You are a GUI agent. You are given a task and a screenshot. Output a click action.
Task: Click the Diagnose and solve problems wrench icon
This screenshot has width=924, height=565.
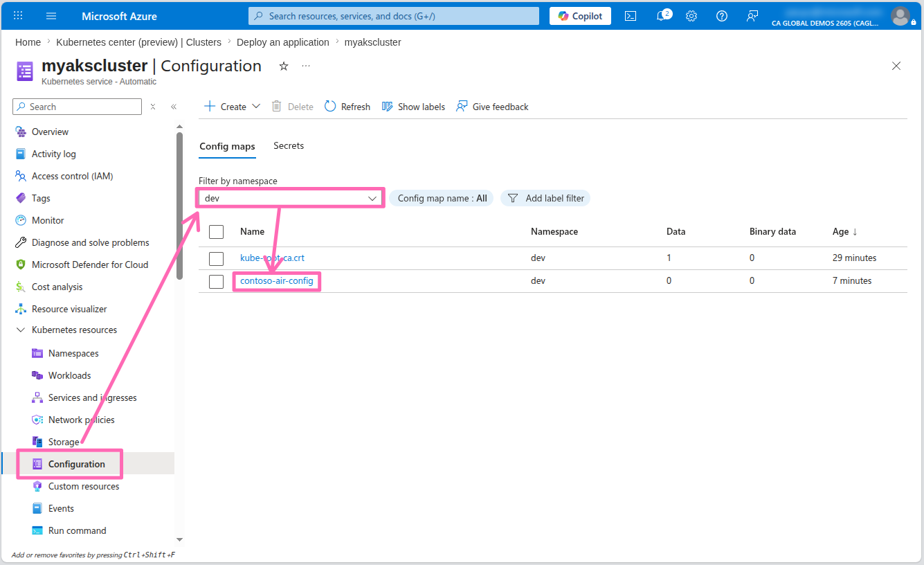(x=21, y=242)
